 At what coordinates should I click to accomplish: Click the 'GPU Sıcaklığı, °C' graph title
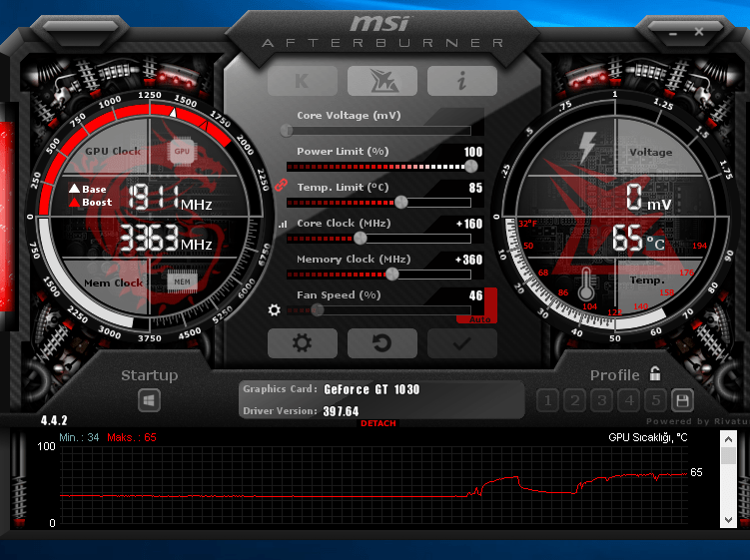pos(648,437)
